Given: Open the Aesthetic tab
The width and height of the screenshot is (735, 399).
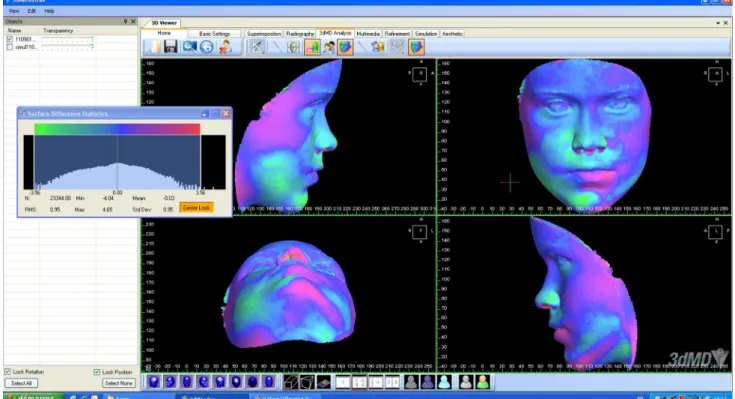Looking at the screenshot, I should click(x=452, y=34).
